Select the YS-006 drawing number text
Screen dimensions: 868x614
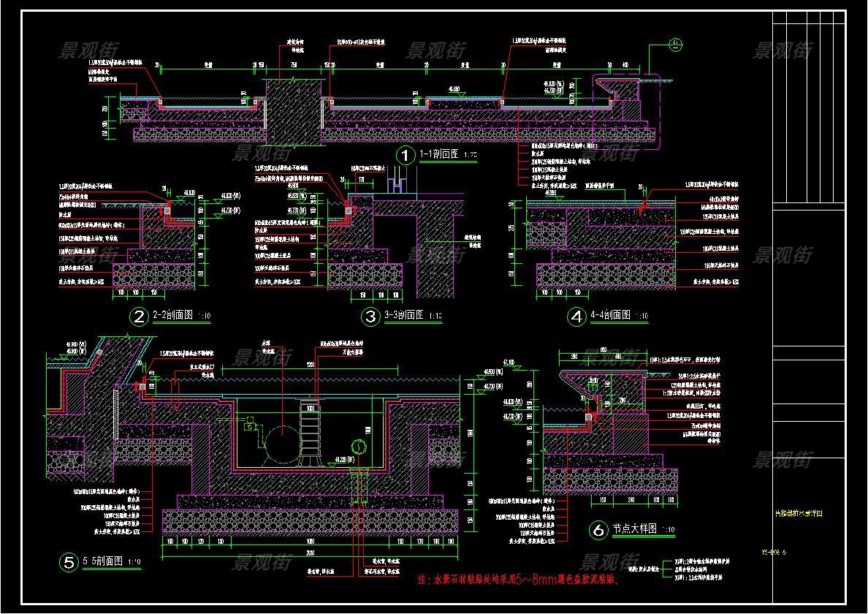point(793,553)
